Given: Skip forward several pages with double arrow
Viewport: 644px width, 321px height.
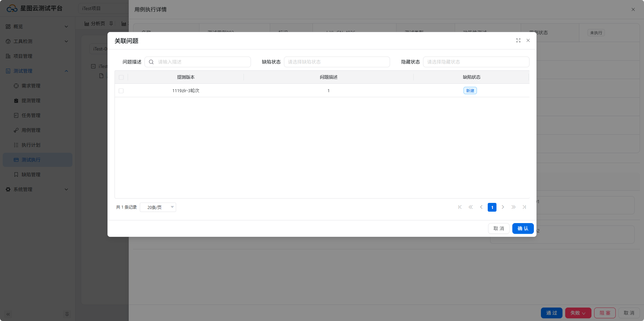Looking at the screenshot, I should pos(513,207).
